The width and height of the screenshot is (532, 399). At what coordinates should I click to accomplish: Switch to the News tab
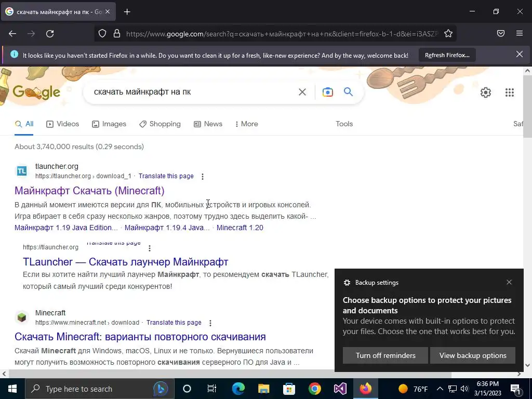[x=208, y=124]
